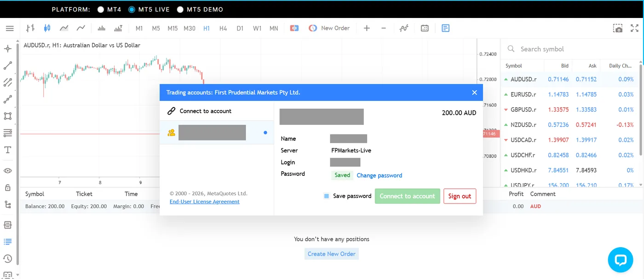Select the MT4 platform radio button

(x=101, y=9)
